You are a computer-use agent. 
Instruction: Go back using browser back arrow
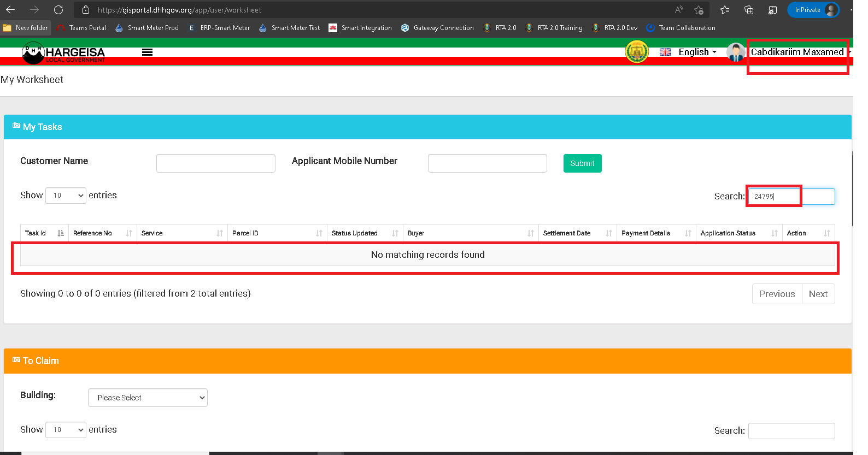[x=10, y=10]
